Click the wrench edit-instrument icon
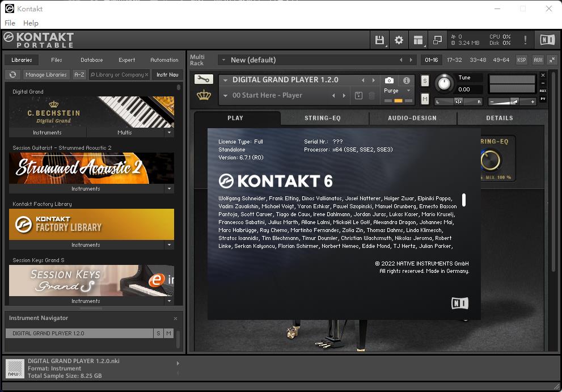 pos(203,79)
